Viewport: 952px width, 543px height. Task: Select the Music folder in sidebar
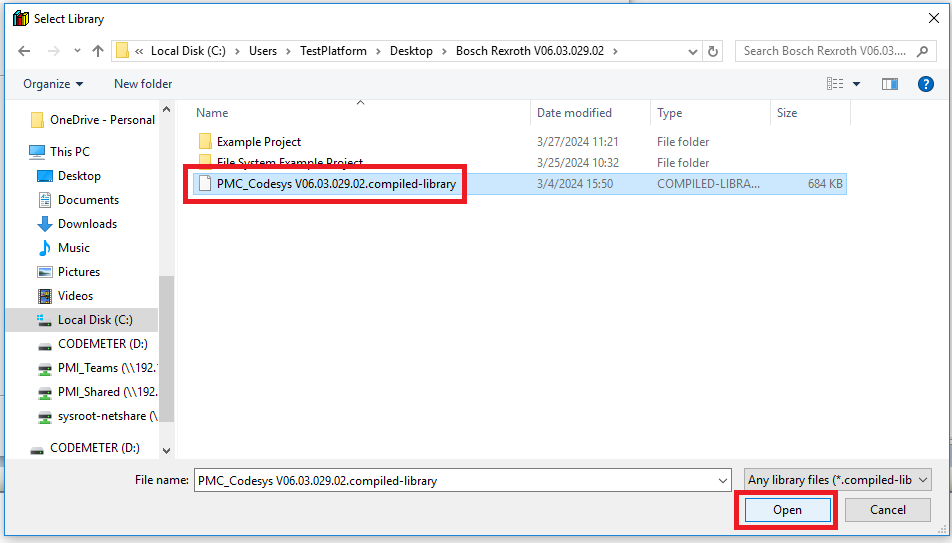coord(73,248)
